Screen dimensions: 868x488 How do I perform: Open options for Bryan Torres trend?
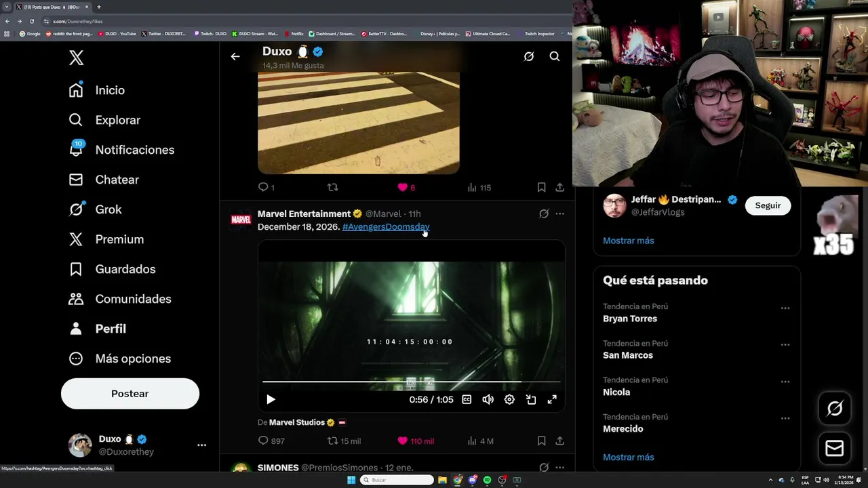click(785, 308)
